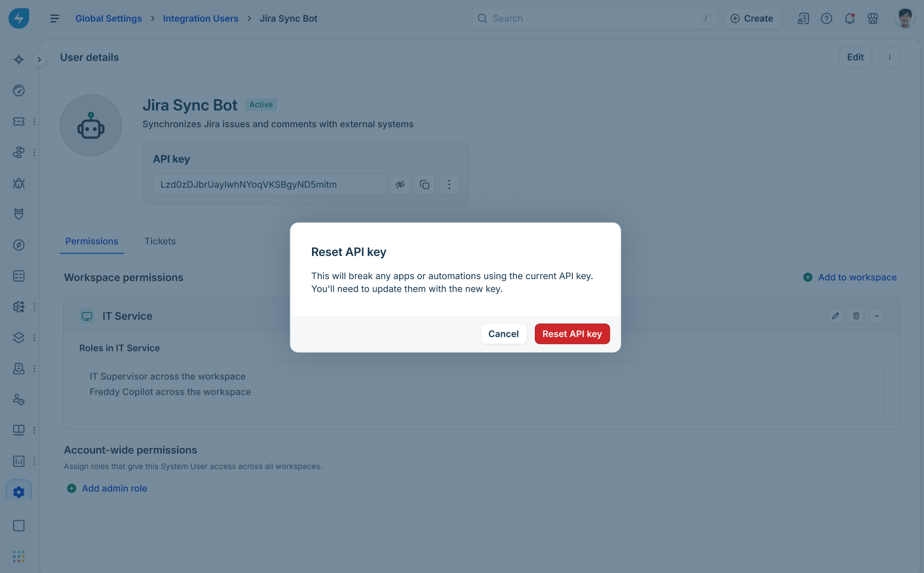Open the checklist icon in sidebar
The width and height of the screenshot is (924, 573).
(x=19, y=276)
